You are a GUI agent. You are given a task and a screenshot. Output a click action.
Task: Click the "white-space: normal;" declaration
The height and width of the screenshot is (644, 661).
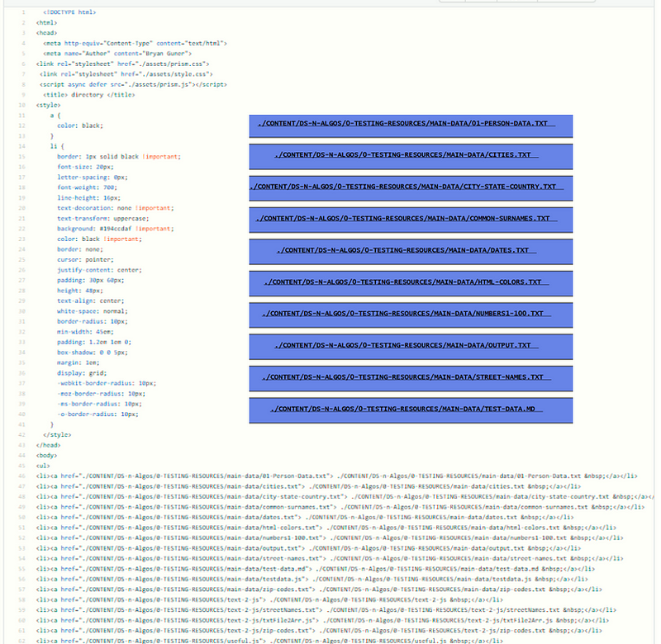(93, 311)
